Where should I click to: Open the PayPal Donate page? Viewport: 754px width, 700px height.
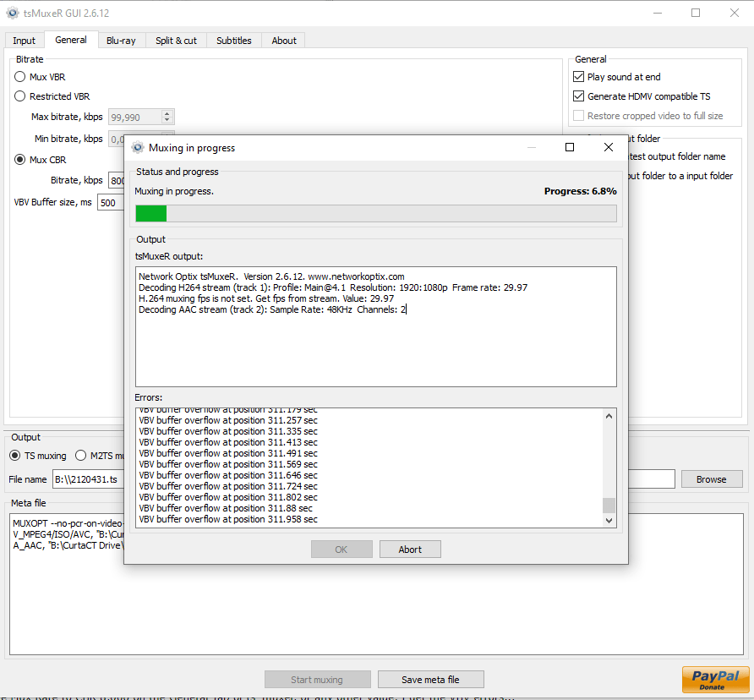[x=714, y=679]
